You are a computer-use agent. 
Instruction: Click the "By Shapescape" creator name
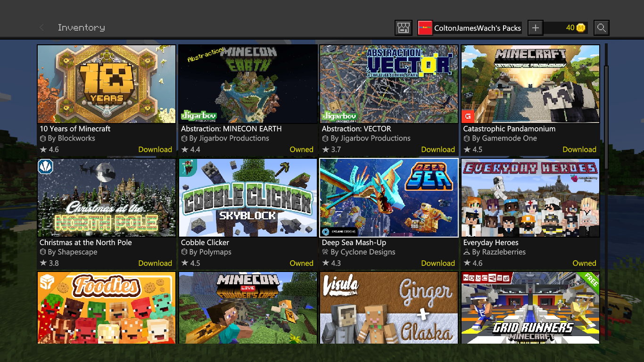[73, 252]
